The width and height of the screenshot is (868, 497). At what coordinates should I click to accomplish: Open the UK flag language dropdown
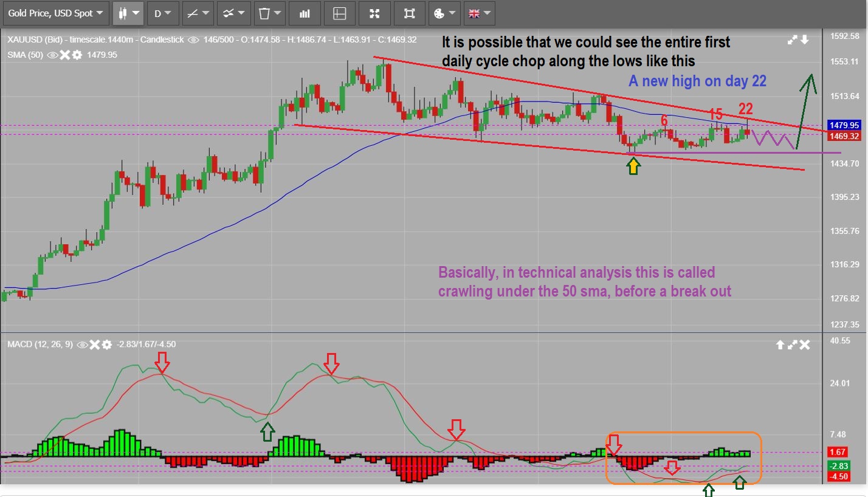click(x=479, y=13)
